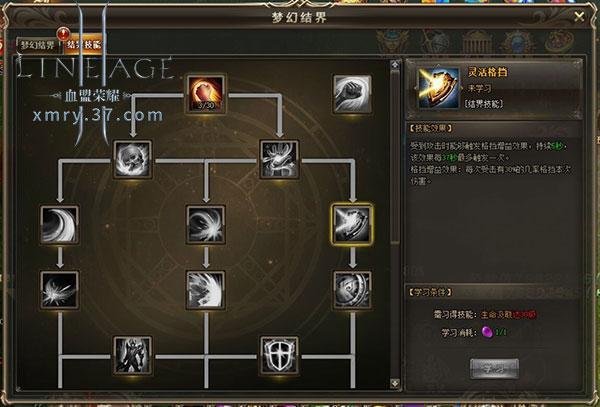The height and width of the screenshot is (407, 600).
Task: Choose the crescent moon slash skill
Action: (x=59, y=225)
